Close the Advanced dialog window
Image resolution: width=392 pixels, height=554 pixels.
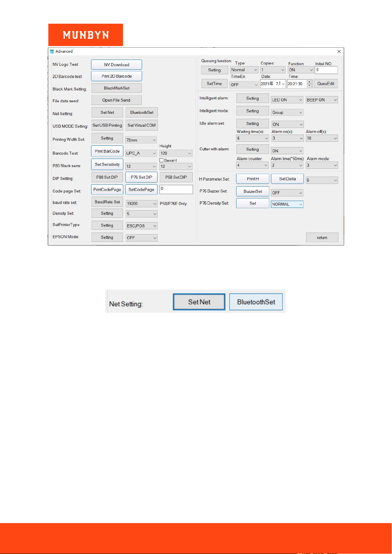tap(339, 51)
